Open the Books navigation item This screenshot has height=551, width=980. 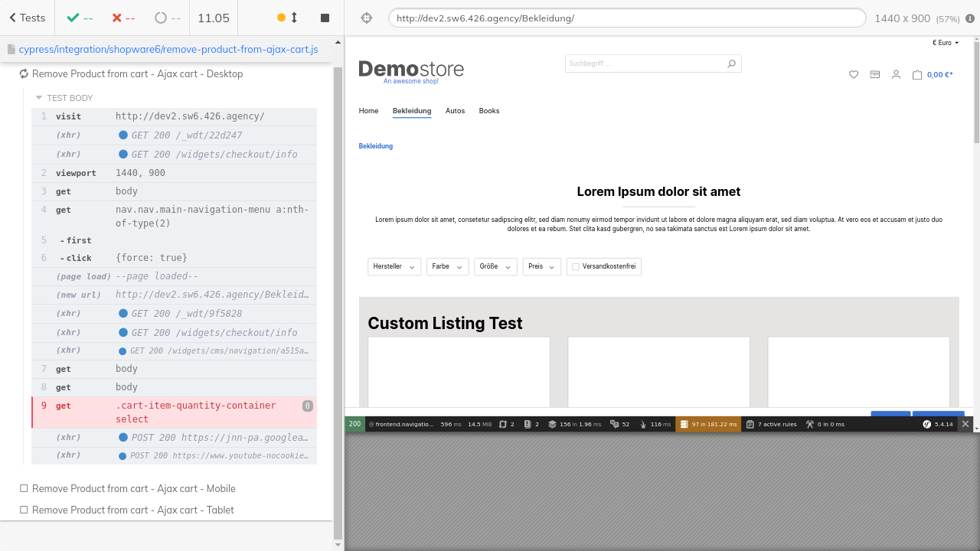point(488,111)
